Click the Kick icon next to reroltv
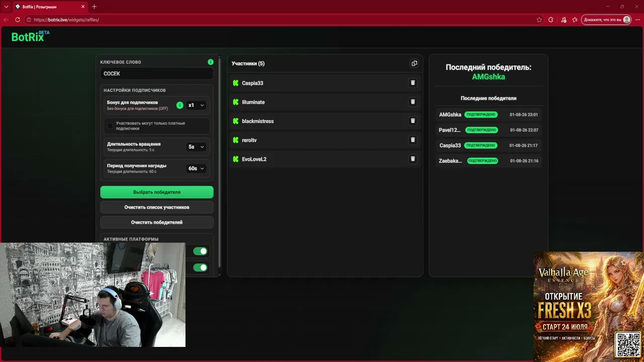Viewport: 644px width, 362px height. [x=235, y=140]
